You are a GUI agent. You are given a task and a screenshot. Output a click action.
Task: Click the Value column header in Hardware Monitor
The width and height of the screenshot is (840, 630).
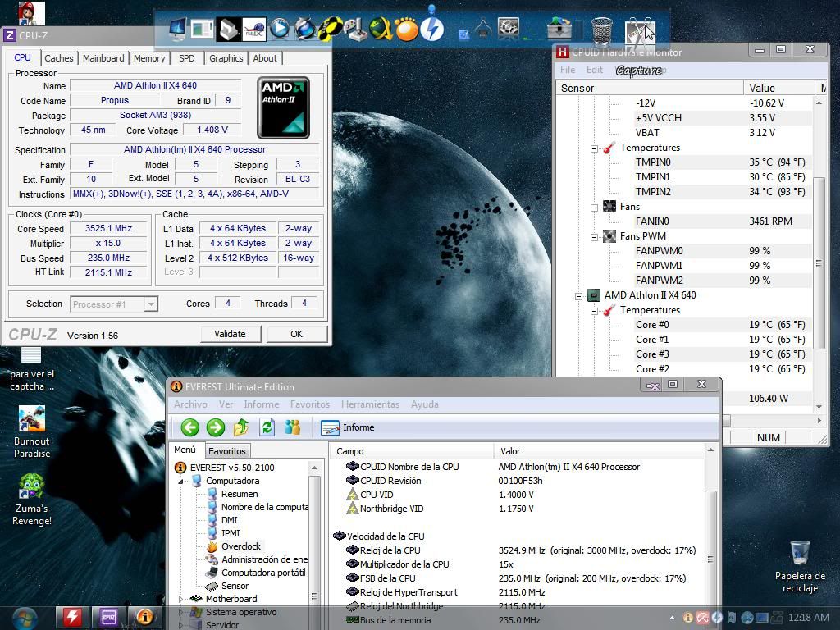(x=779, y=89)
